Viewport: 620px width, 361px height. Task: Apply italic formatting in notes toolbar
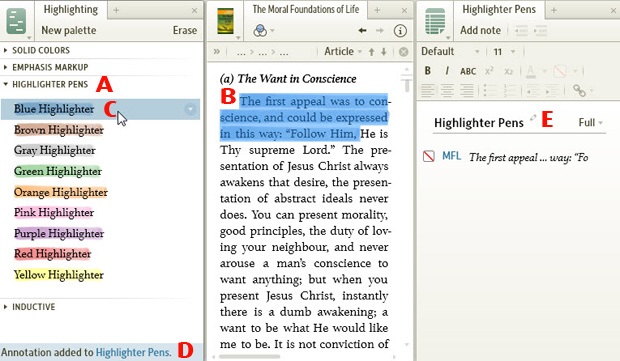tap(447, 71)
